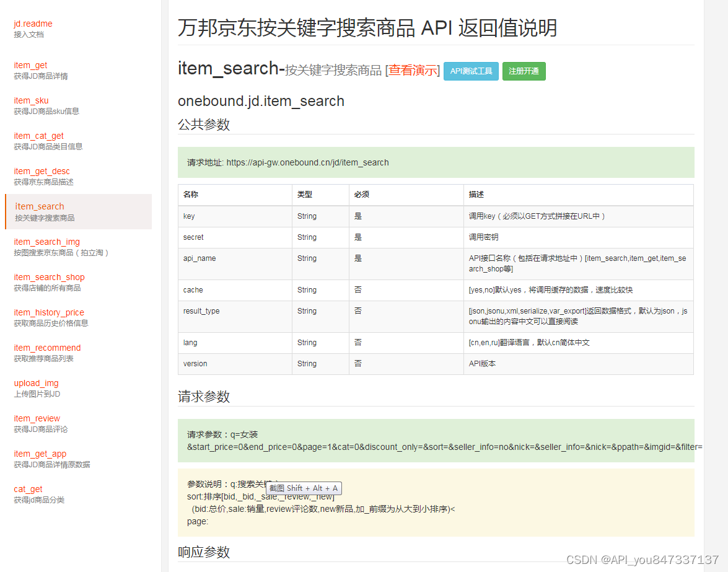Select the 'secret' parameter name cell
The image size is (728, 572).
[x=235, y=237]
